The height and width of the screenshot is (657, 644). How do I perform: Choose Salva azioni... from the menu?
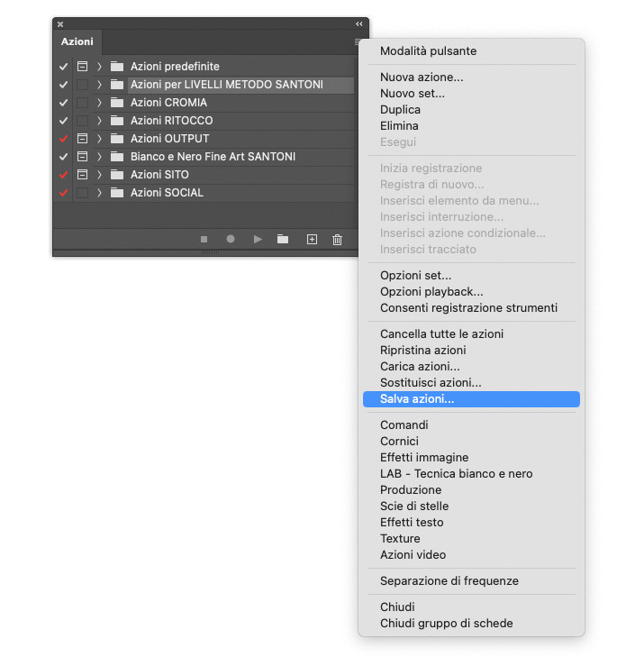pos(417,399)
